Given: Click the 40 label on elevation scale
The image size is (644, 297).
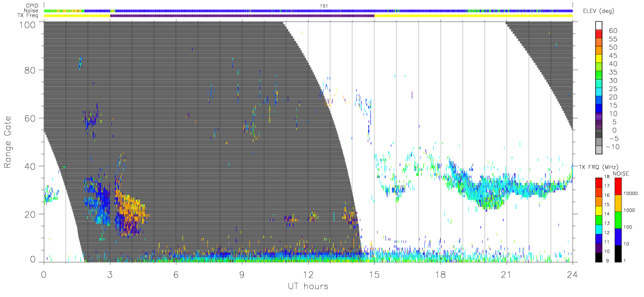Looking at the screenshot, I should [x=612, y=63].
